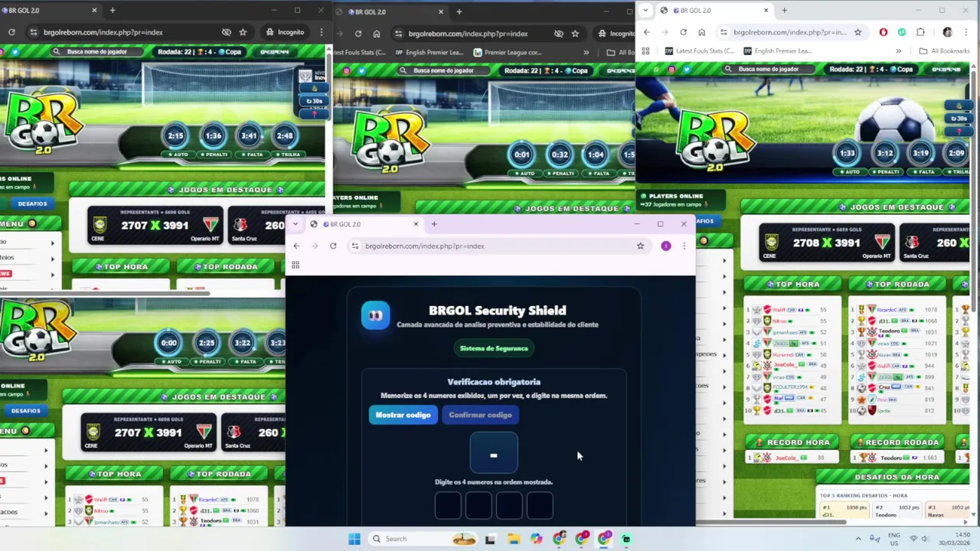
Task: Click the 30s refresh button in right window
Action: pyautogui.click(x=958, y=119)
